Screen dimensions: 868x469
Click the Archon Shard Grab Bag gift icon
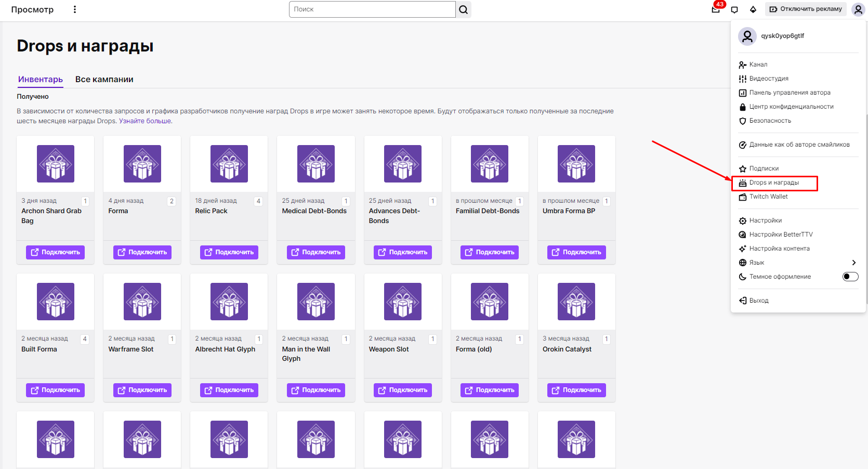[56, 164]
